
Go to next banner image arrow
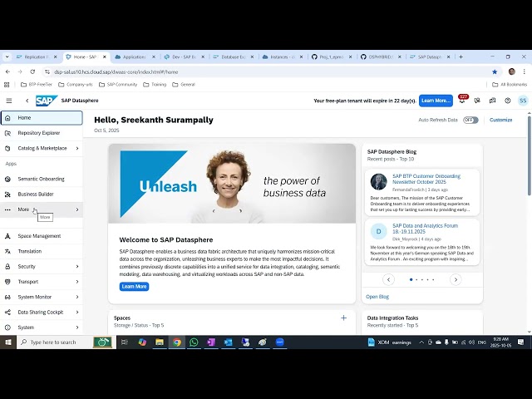pyautogui.click(x=240, y=210)
